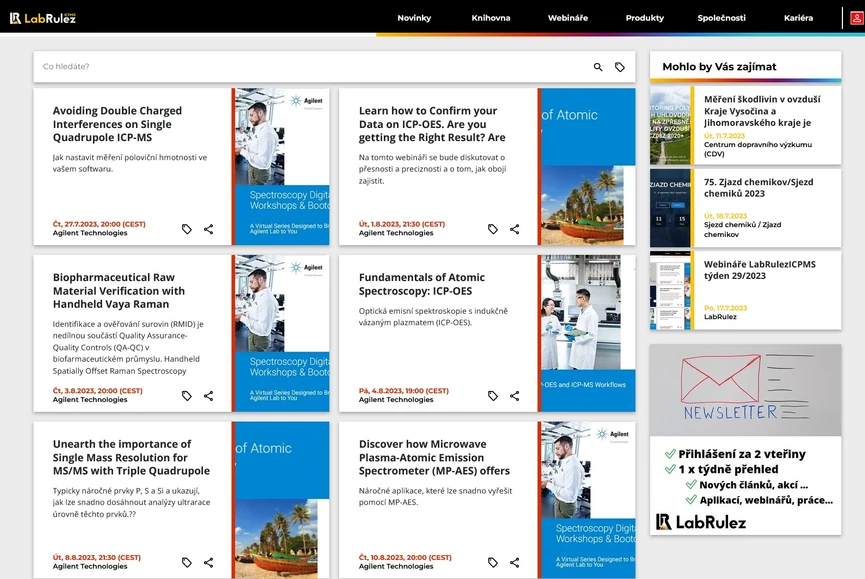Click Agilent thumbnail on Biopharmaceutical Raw Material card
The image size is (865, 579).
pos(281,333)
